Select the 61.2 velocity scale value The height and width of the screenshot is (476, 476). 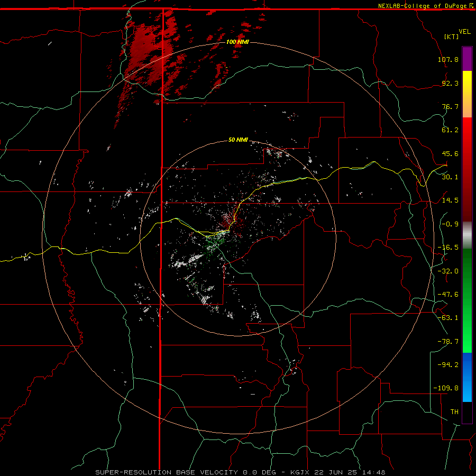(450, 130)
